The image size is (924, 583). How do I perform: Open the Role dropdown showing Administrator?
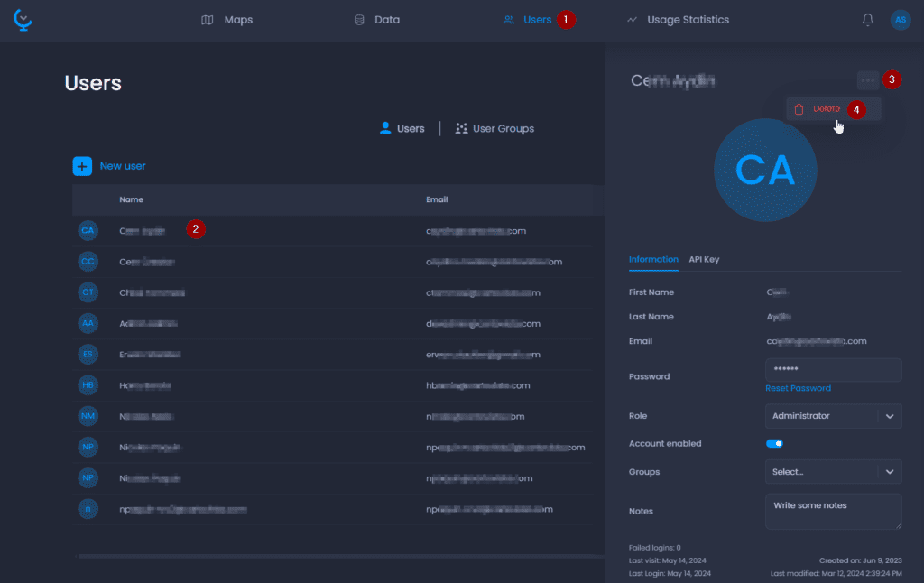tap(833, 416)
